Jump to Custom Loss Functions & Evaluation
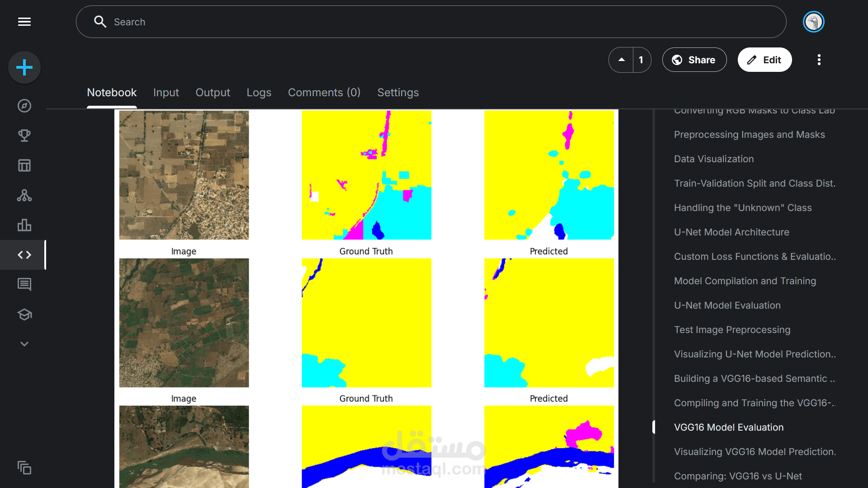 pyautogui.click(x=755, y=257)
